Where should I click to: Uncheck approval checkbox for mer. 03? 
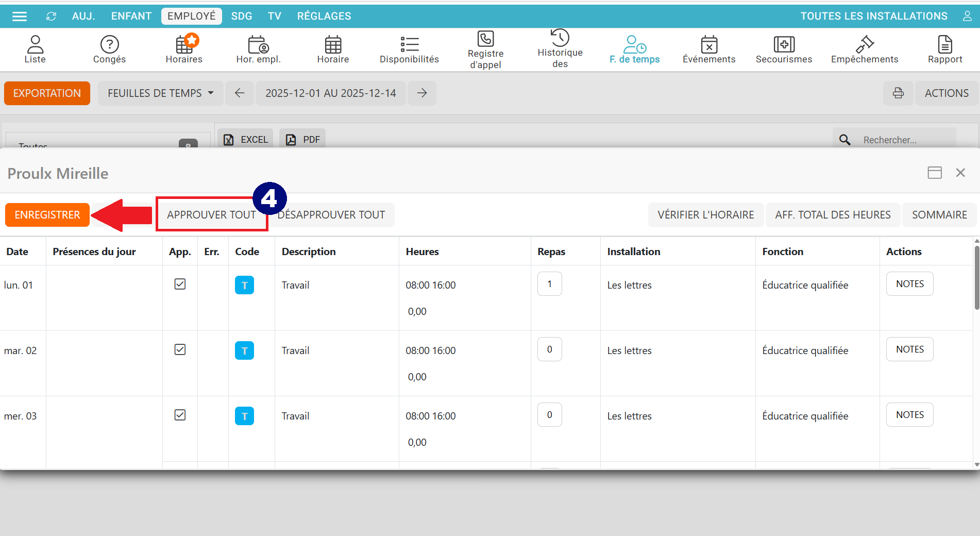(x=180, y=415)
